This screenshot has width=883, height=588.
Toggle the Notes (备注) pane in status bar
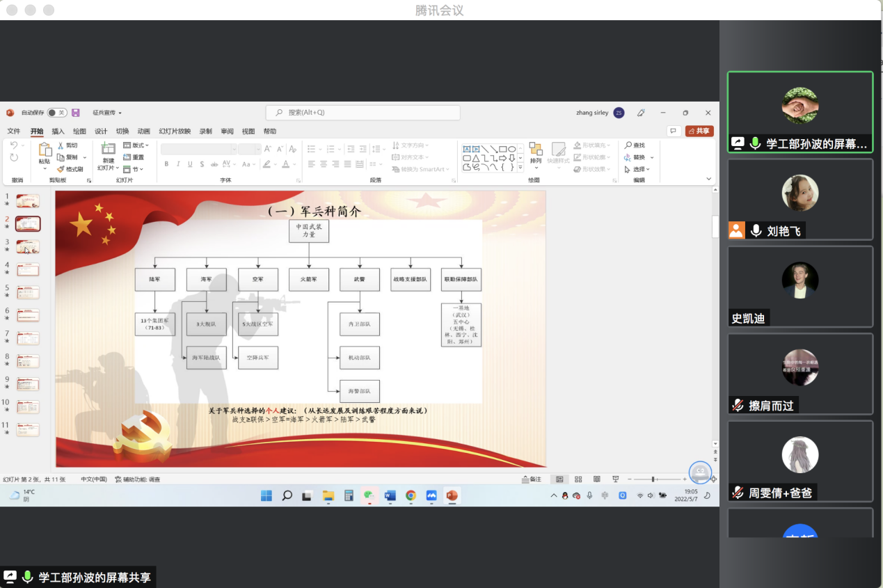(532, 479)
